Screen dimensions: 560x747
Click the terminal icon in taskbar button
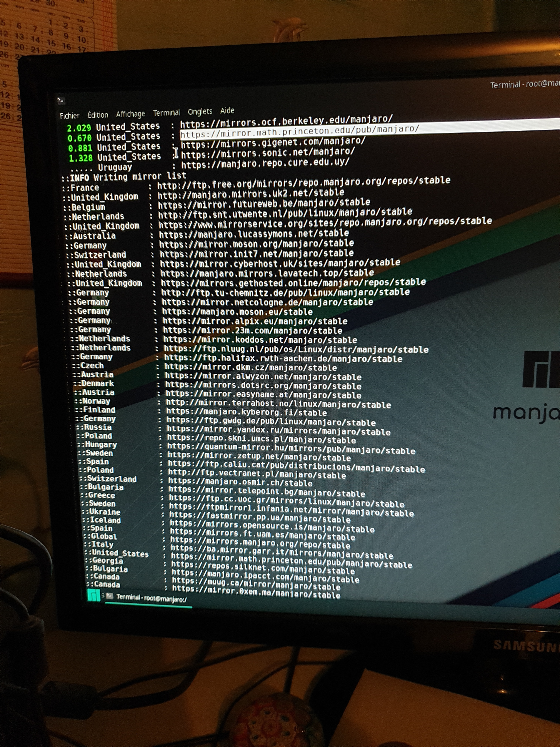pyautogui.click(x=109, y=596)
